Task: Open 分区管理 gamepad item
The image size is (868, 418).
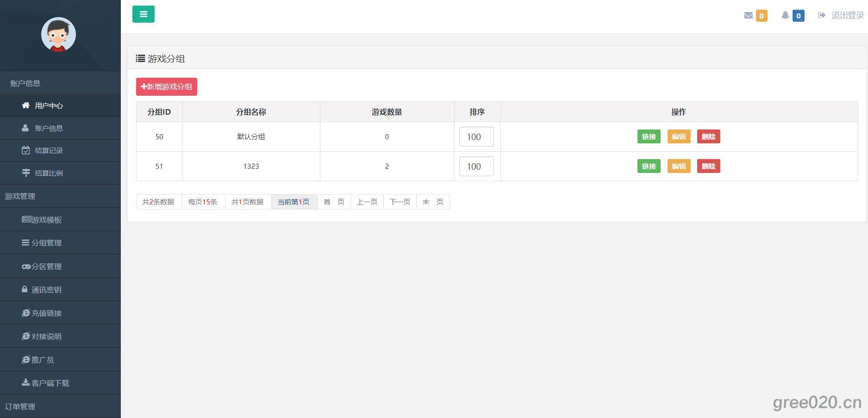Action: point(42,267)
